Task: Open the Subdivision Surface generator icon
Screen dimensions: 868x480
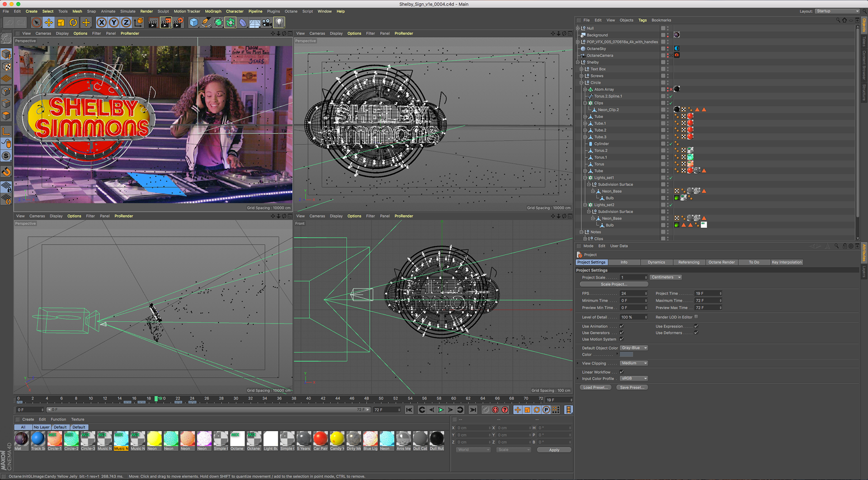Action: (218, 22)
